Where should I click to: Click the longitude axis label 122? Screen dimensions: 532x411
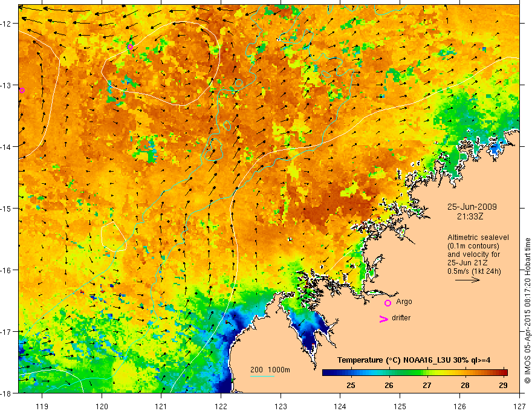point(221,406)
